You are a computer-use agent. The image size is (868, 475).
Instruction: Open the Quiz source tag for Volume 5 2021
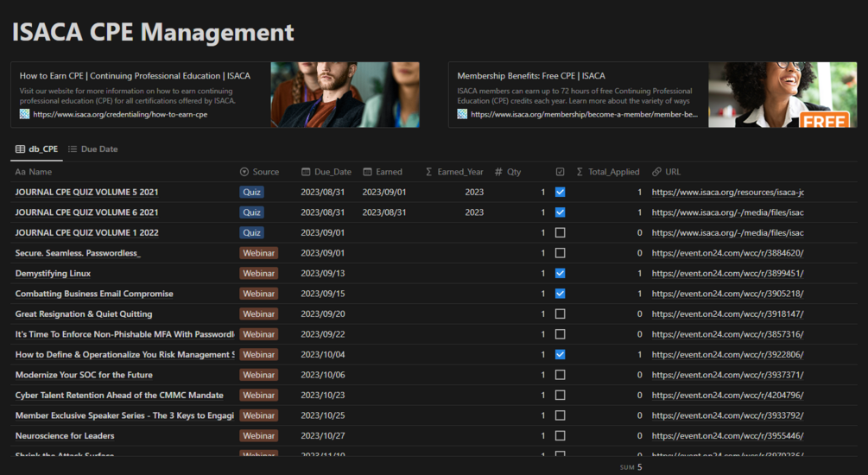pyautogui.click(x=252, y=192)
